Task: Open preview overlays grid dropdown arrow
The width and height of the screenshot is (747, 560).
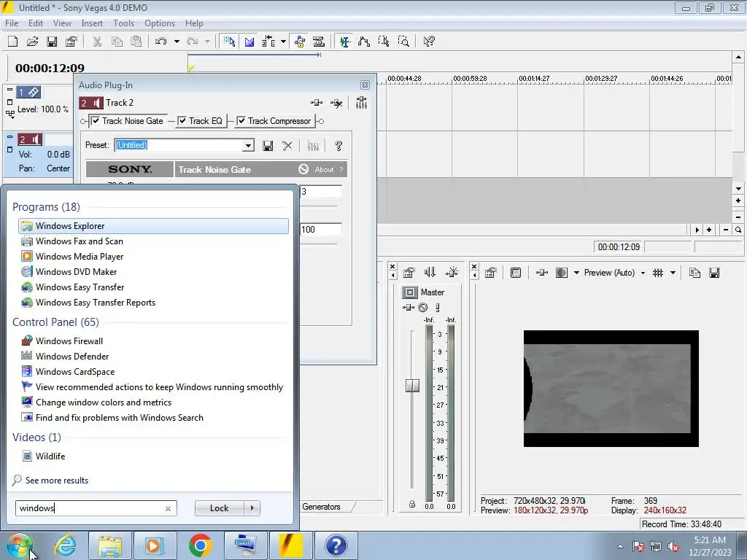Action: pyautogui.click(x=673, y=273)
